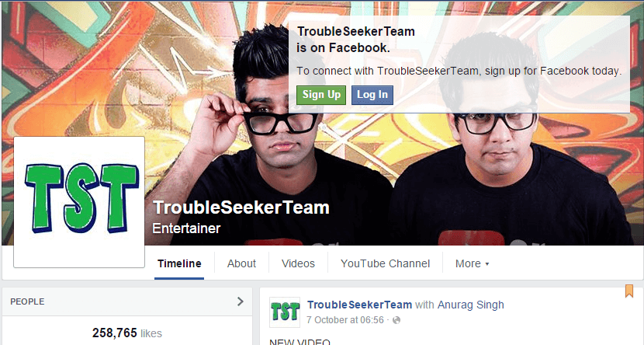Open the Anurag Singh tagged profile link
The image size is (644, 345).
471,305
